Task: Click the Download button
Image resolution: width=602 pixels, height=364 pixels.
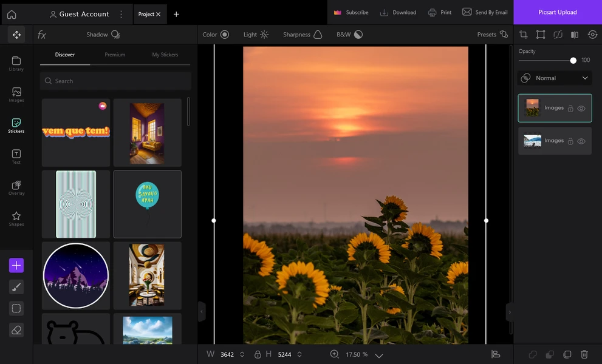Action: (x=398, y=12)
